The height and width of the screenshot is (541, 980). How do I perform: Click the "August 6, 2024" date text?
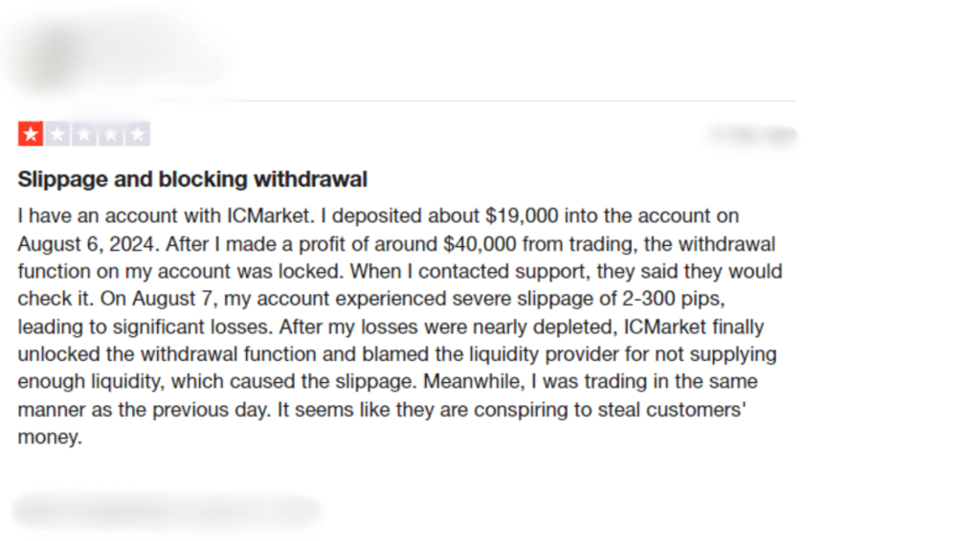85,244
